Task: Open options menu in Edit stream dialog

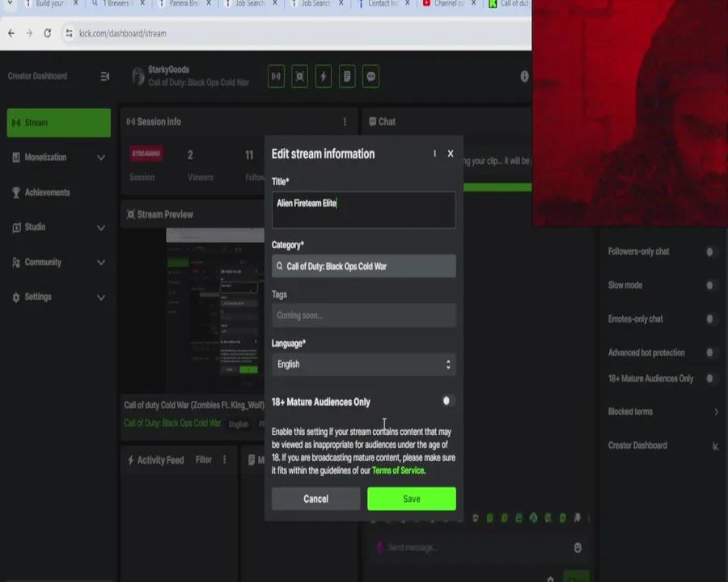Action: point(434,154)
